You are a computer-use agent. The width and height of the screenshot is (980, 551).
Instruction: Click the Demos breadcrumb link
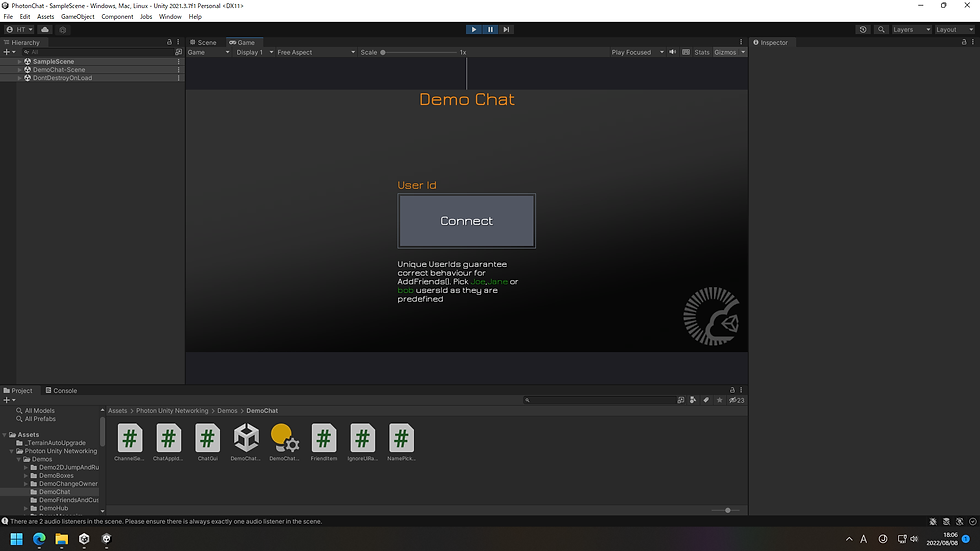227,410
